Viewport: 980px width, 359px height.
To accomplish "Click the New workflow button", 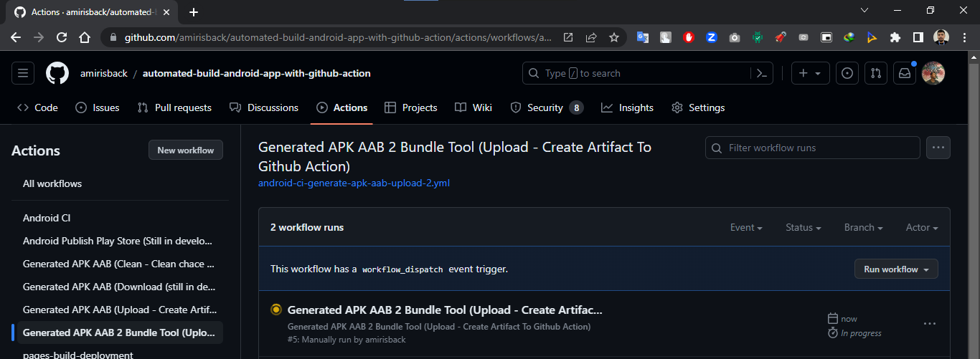I will [186, 150].
